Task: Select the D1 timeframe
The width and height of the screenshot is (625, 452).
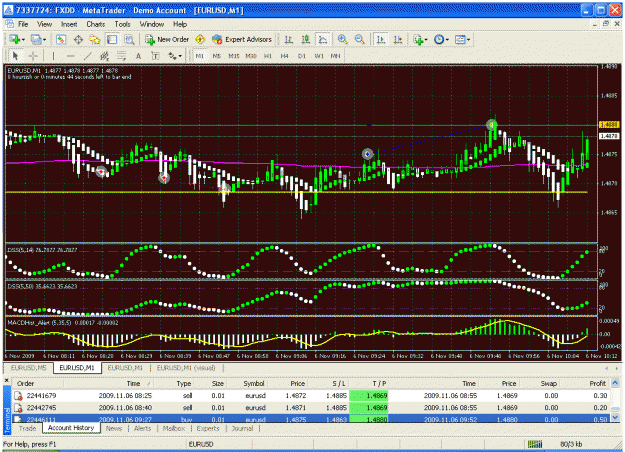Action: coord(302,56)
